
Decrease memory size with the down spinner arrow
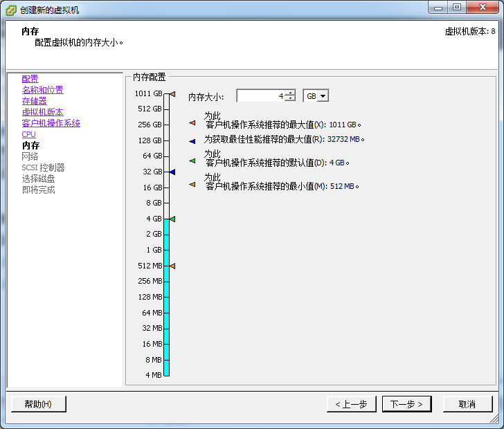tap(290, 98)
